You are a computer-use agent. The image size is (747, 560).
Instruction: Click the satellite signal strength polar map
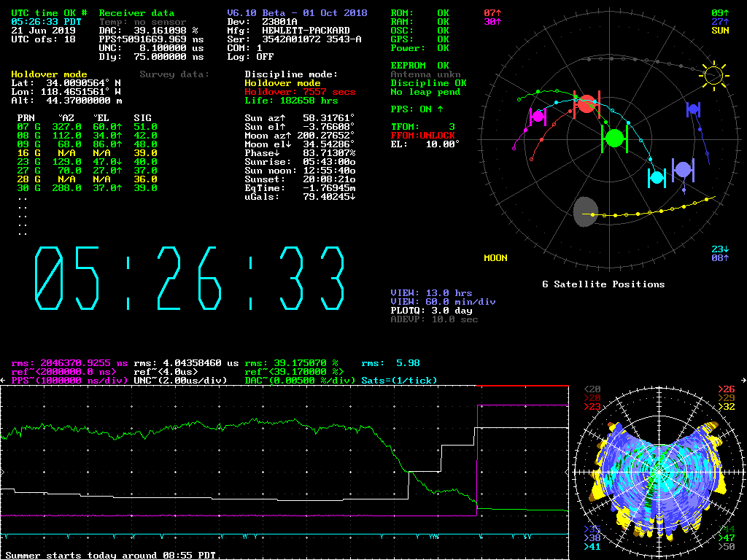point(658,472)
